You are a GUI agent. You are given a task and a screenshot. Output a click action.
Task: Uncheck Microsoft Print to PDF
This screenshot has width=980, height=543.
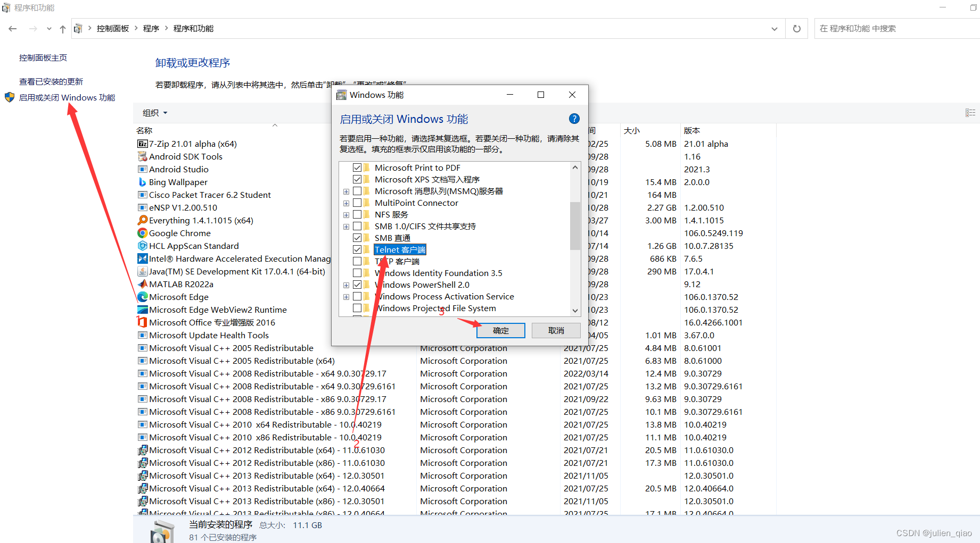point(357,168)
